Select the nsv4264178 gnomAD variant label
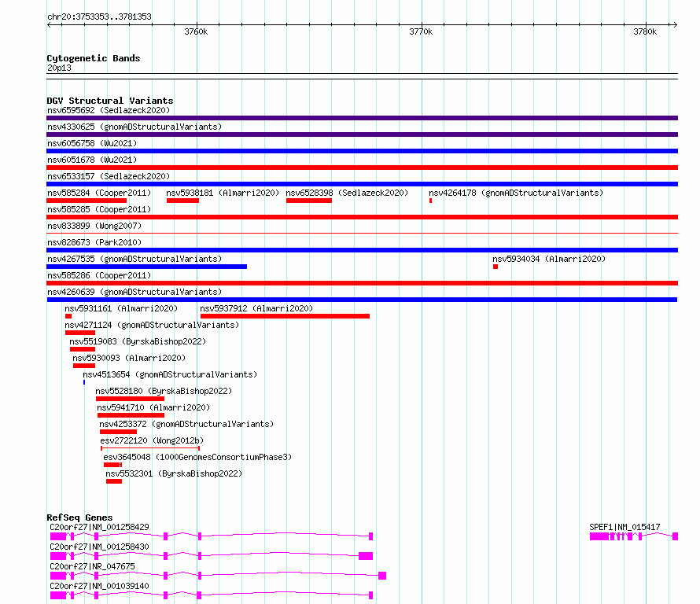 [x=516, y=193]
